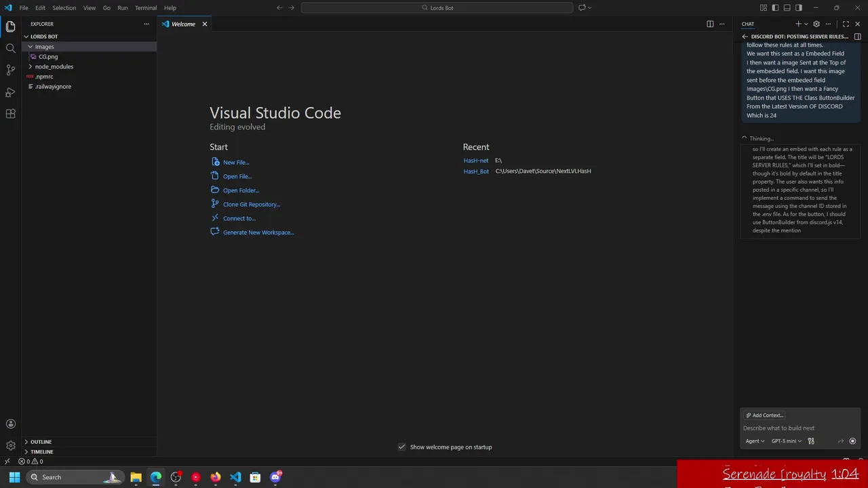Open the Source Control view
The image size is (868, 488).
(10, 70)
